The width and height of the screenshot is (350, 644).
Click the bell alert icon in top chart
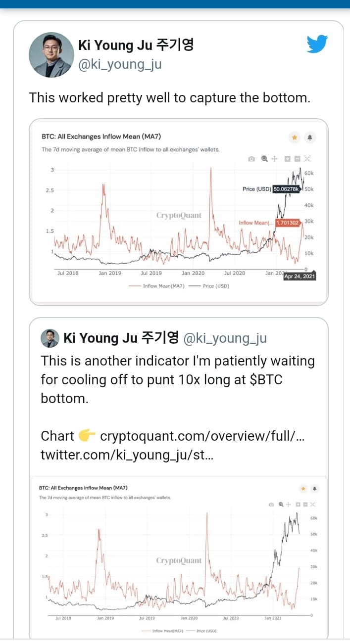[x=310, y=137]
